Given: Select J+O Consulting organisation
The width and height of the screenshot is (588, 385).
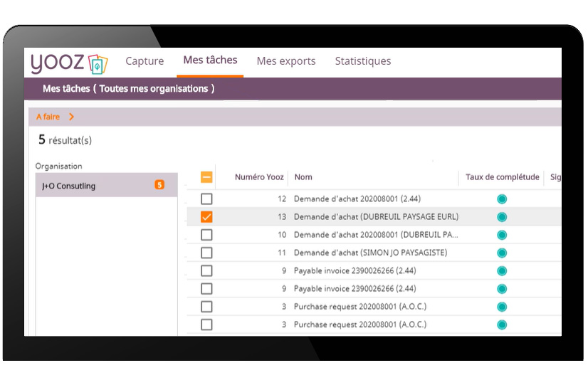Looking at the screenshot, I should coord(68,186).
